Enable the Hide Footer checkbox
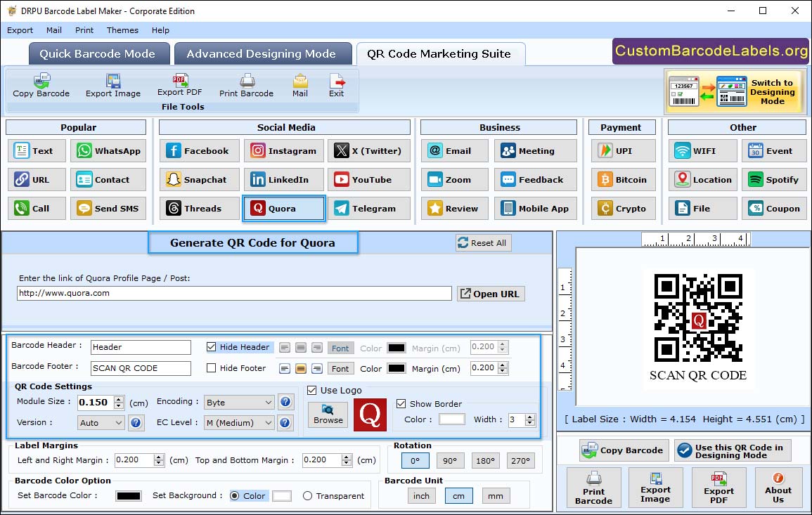The image size is (812, 515). [212, 368]
